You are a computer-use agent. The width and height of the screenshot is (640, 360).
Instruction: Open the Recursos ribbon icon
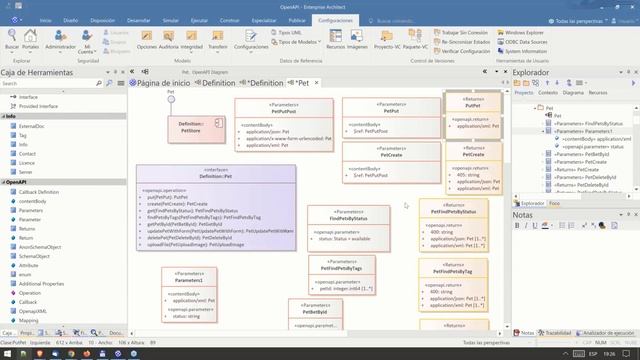tap(336, 40)
